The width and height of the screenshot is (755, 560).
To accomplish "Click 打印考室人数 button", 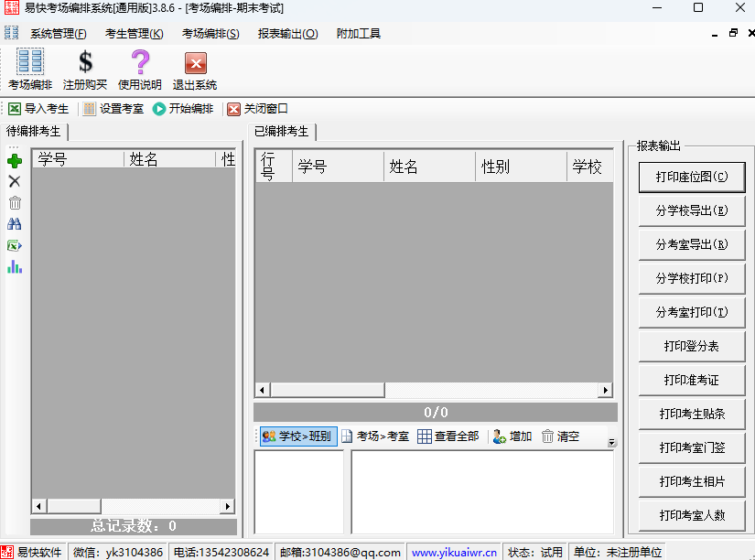I will point(692,516).
